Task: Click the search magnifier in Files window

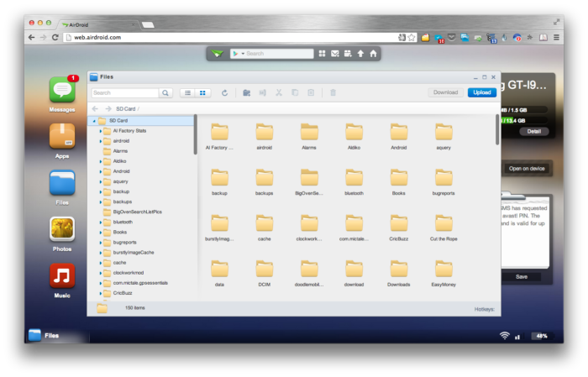Action: pos(166,93)
